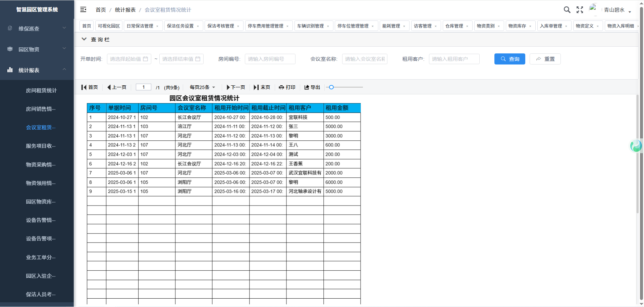Close the 日常保洁管理 tab
Viewport: 644px width, 307px height.
click(x=157, y=26)
